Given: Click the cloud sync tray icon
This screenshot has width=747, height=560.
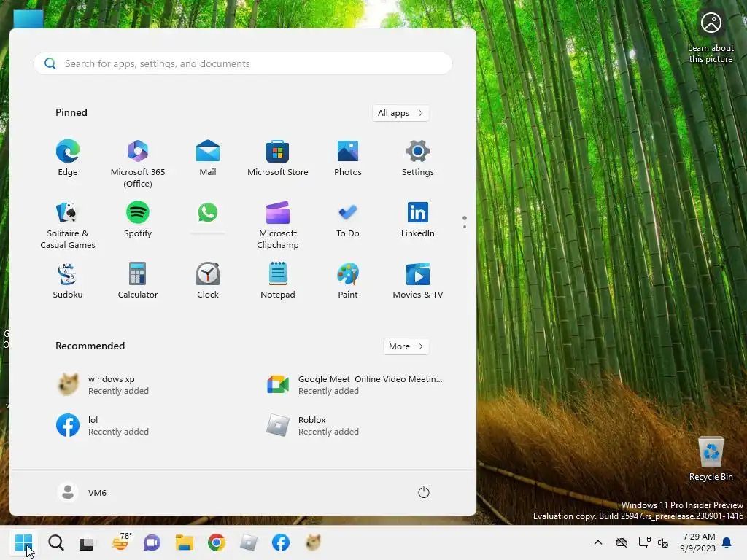Looking at the screenshot, I should (622, 542).
